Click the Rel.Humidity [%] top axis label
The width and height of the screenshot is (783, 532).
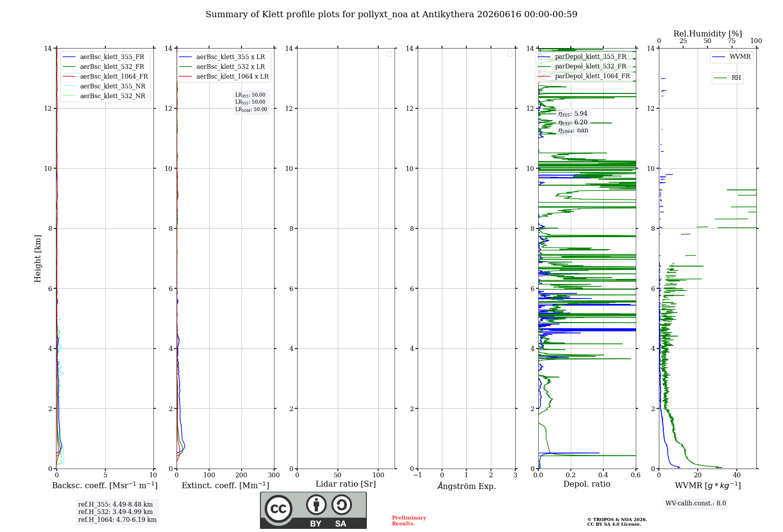(708, 34)
